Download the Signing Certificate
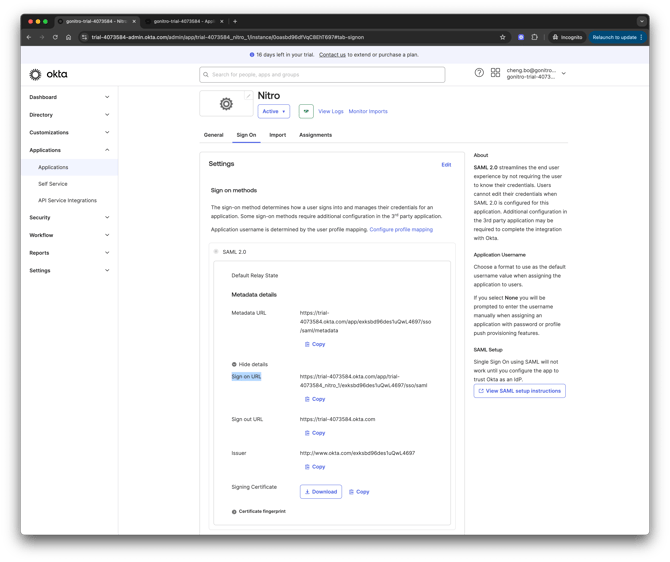Viewport: 670px width, 562px height. pos(321,492)
